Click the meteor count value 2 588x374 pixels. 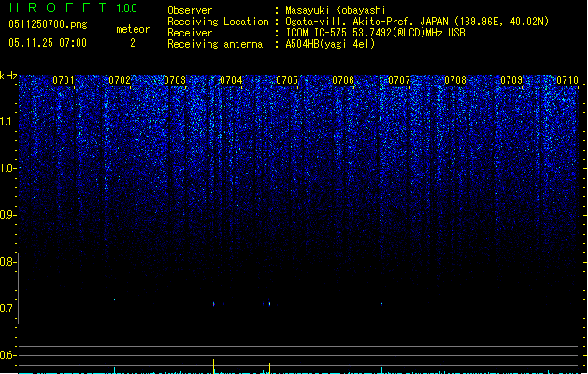133,43
